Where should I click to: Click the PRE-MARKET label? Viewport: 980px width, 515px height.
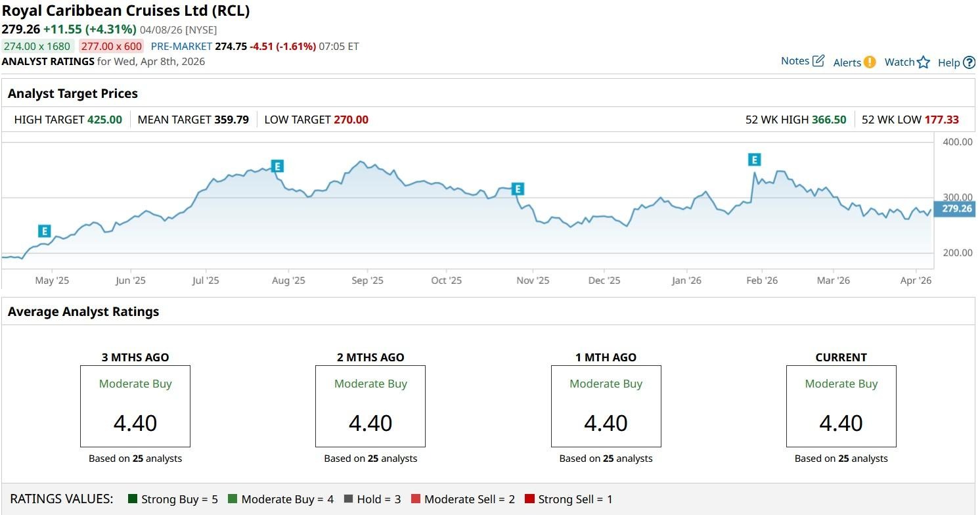coord(181,47)
